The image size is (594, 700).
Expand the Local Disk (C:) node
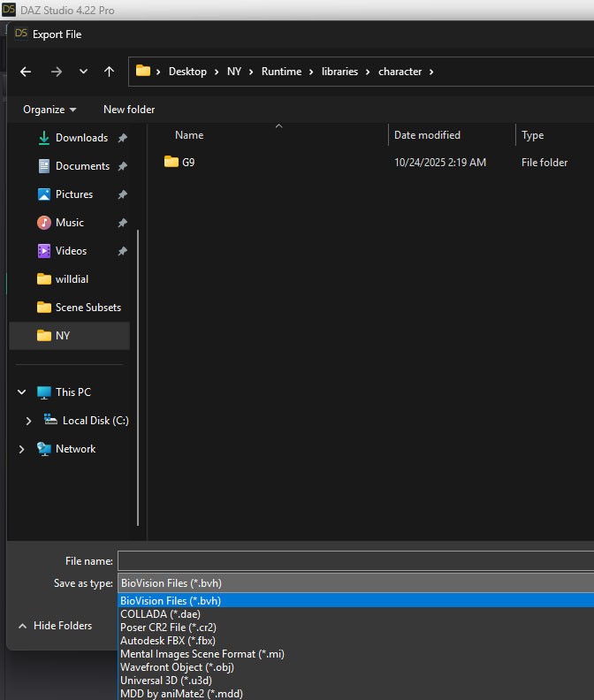[28, 421]
